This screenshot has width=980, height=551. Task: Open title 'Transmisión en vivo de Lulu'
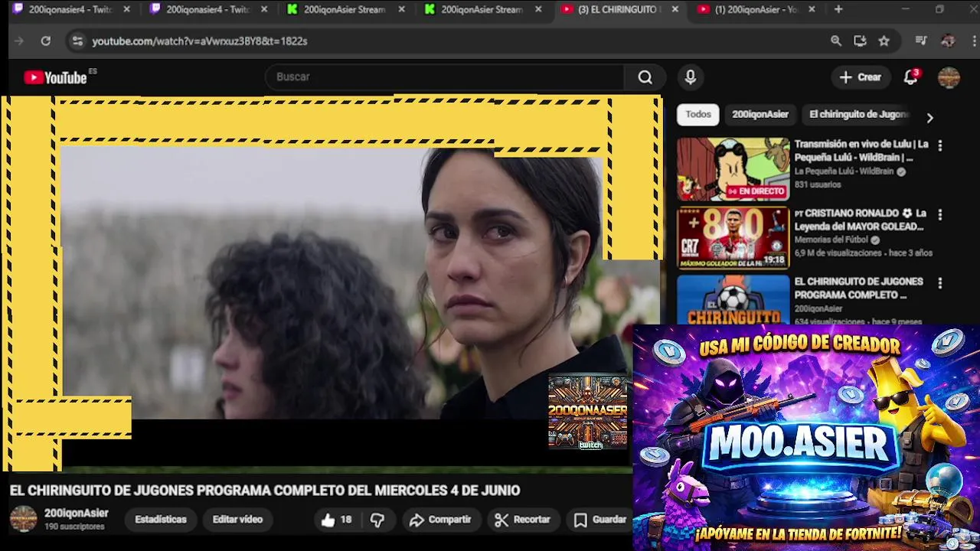[x=861, y=151]
